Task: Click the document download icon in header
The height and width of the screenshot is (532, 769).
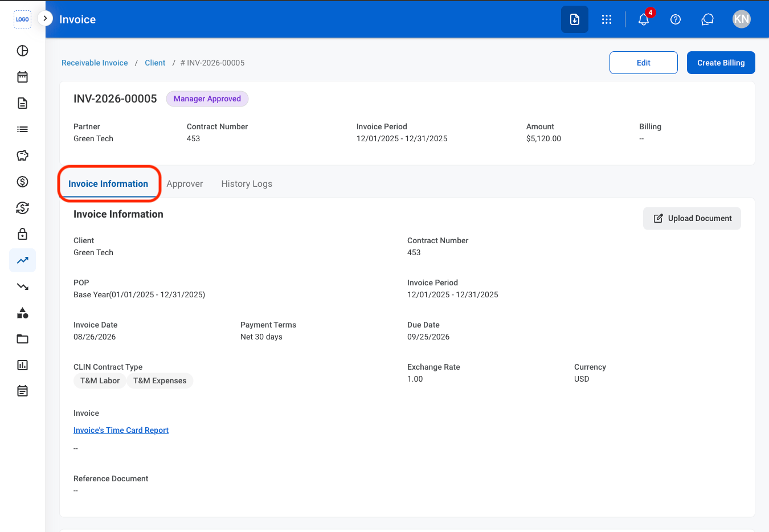Action: [575, 19]
